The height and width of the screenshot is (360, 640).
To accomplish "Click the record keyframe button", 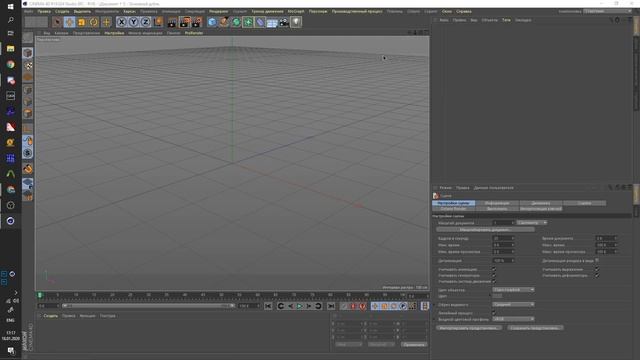I will click(x=344, y=306).
